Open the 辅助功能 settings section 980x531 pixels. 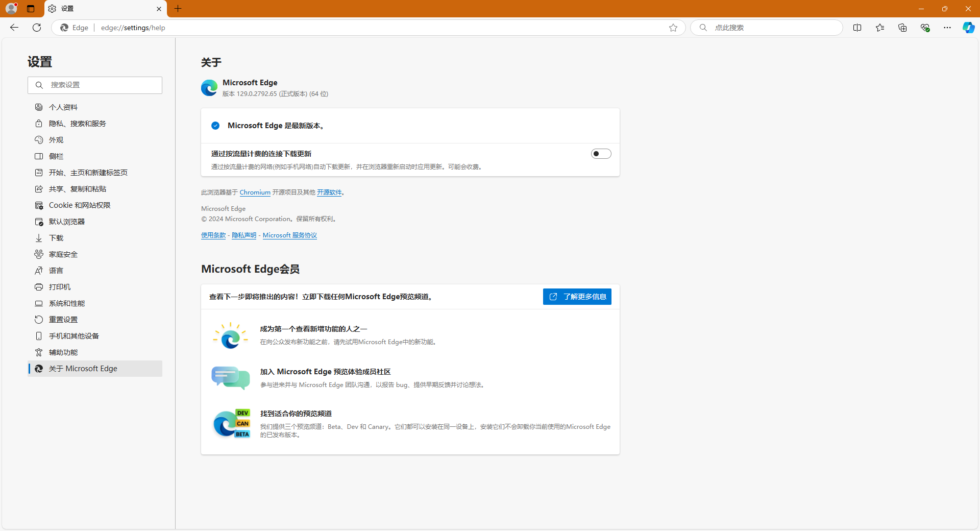(x=95, y=352)
